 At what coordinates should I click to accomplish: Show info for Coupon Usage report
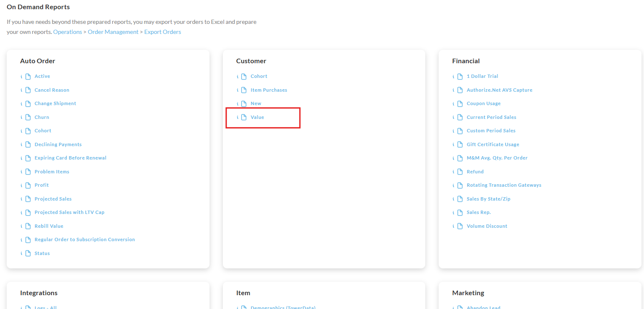(453, 104)
